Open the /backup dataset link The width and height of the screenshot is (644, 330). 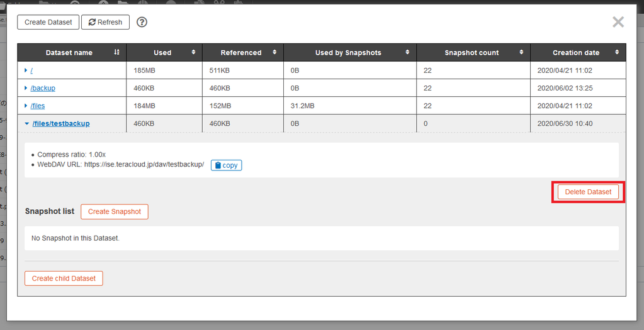click(43, 88)
